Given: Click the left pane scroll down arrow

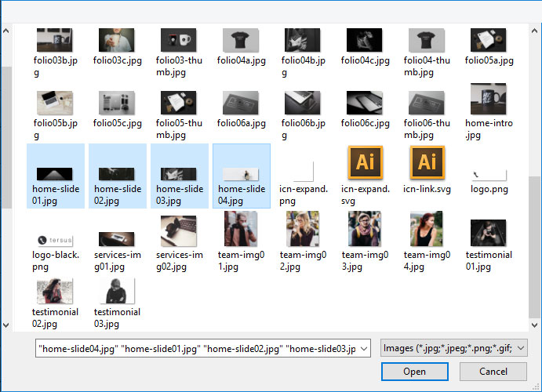Looking at the screenshot, I should coord(6,325).
